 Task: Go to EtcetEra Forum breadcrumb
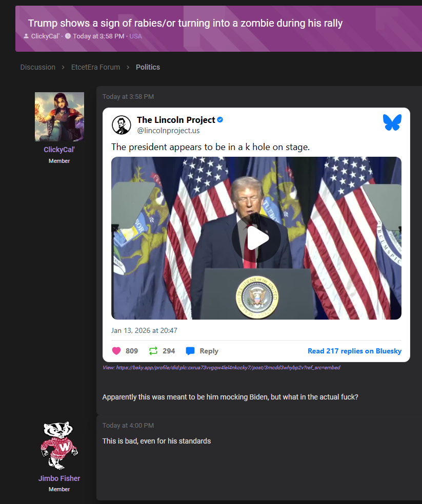click(x=95, y=67)
